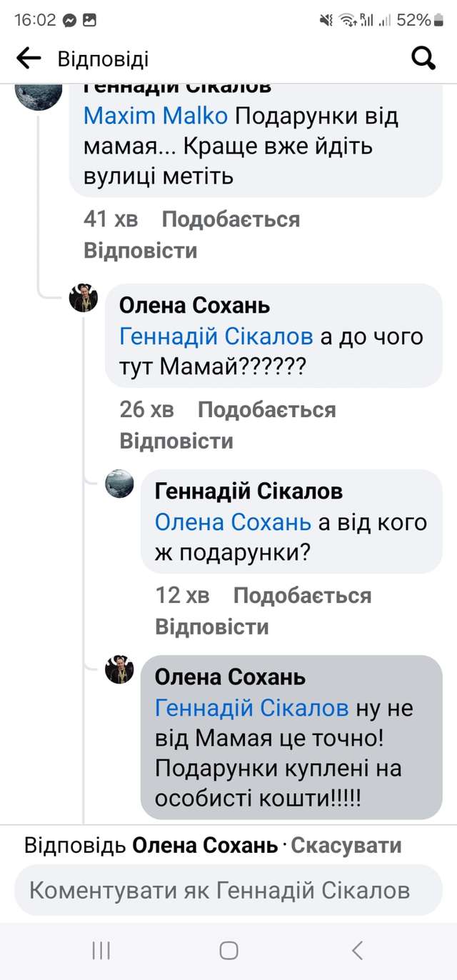Like the comment posted 41 хв ago
Screen dimensions: 457x980
click(x=231, y=219)
